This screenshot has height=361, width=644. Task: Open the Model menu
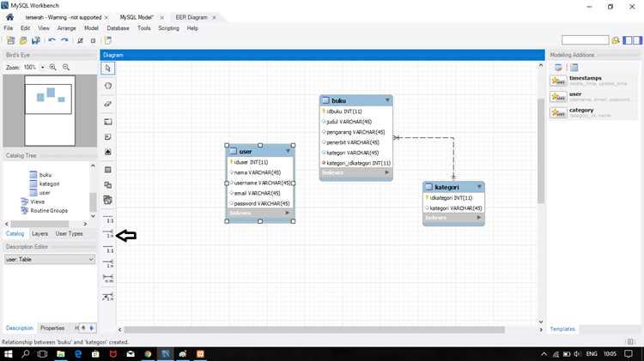click(91, 28)
